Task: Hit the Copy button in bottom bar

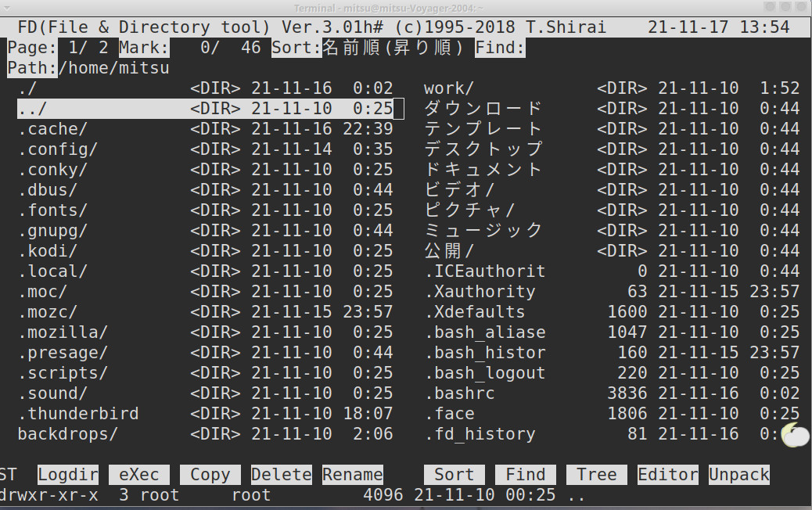Action: [x=210, y=475]
